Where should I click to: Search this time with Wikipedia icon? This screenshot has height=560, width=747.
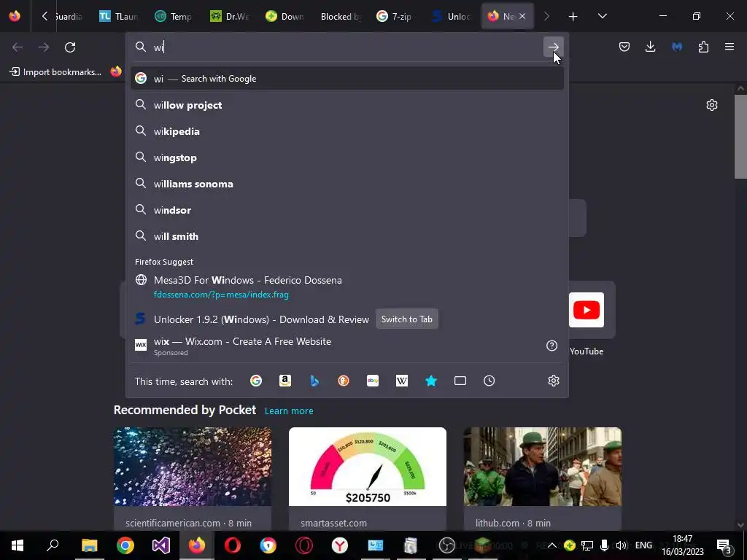point(402,381)
